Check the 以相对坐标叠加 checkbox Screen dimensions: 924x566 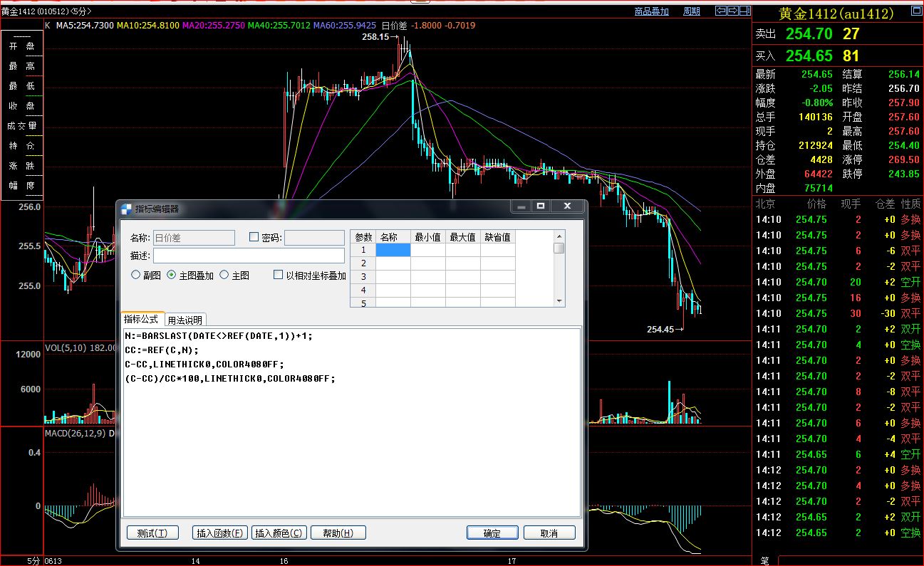pos(279,275)
